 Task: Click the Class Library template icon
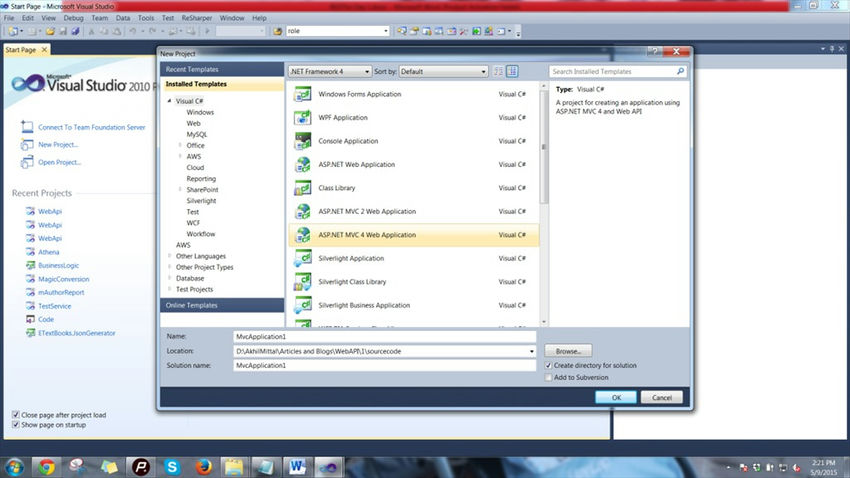tap(302, 188)
